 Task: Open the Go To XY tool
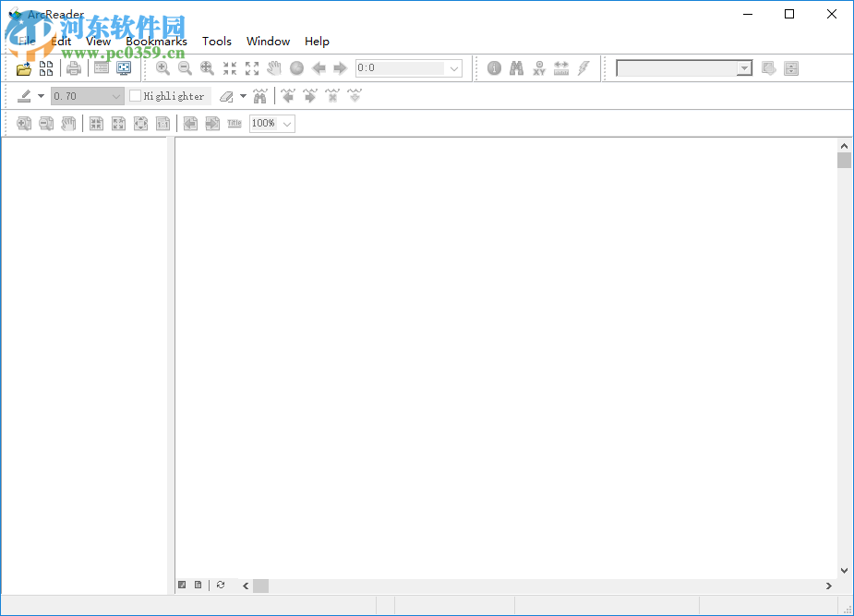coord(538,67)
